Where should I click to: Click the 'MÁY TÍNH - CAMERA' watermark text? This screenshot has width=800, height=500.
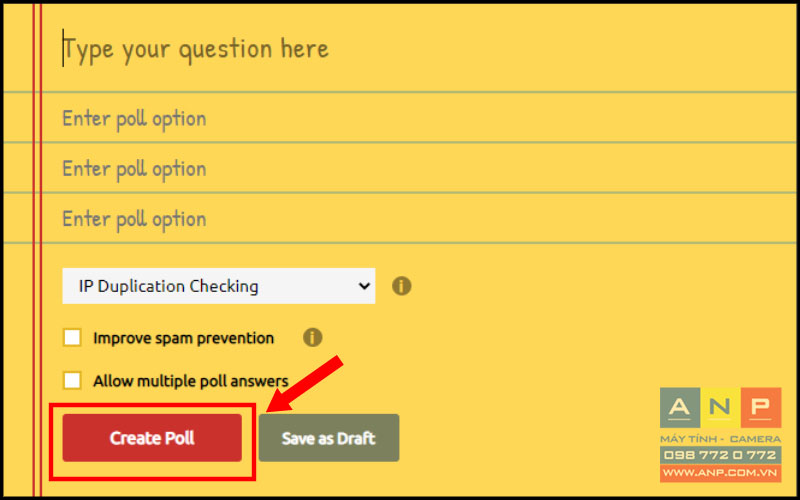(x=720, y=439)
